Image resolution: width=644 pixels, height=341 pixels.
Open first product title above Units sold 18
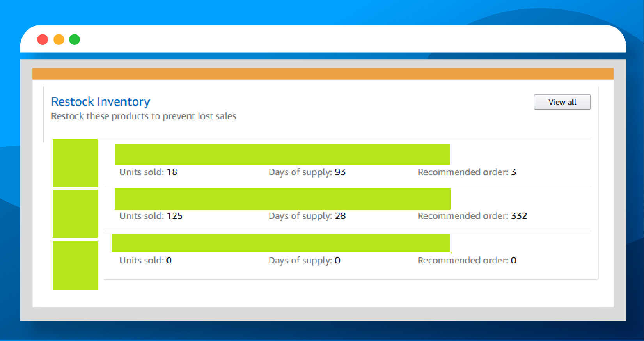point(282,154)
